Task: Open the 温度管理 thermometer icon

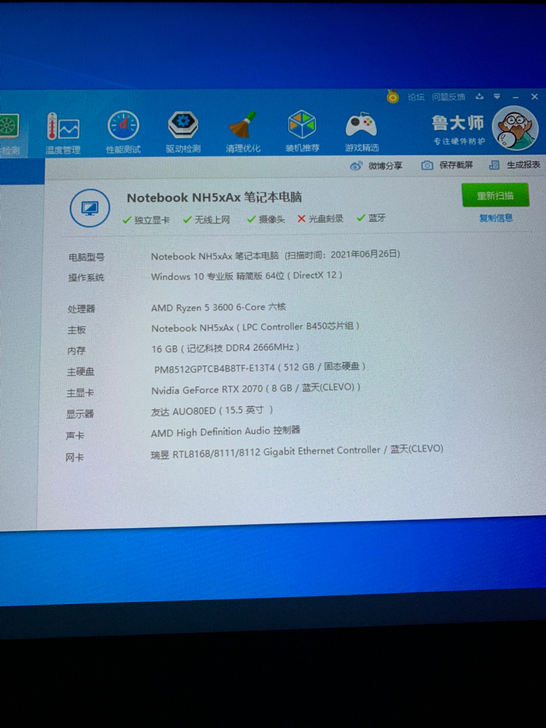Action: tap(63, 127)
